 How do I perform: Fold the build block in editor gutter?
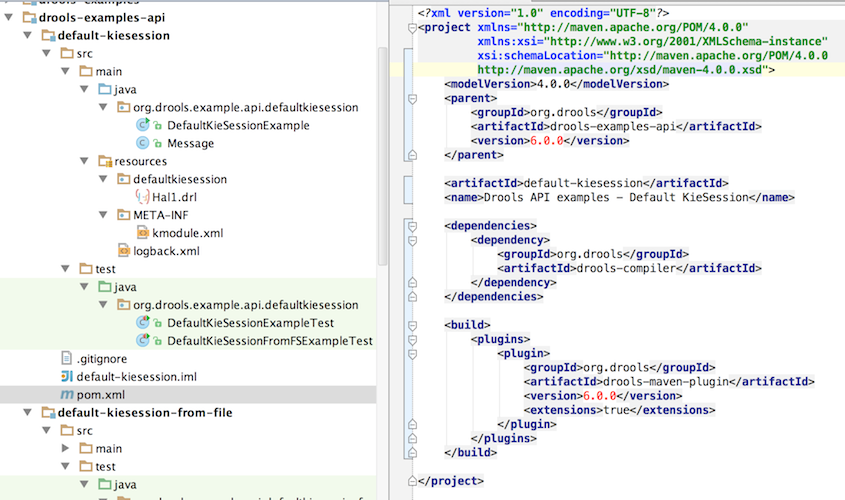[x=411, y=325]
